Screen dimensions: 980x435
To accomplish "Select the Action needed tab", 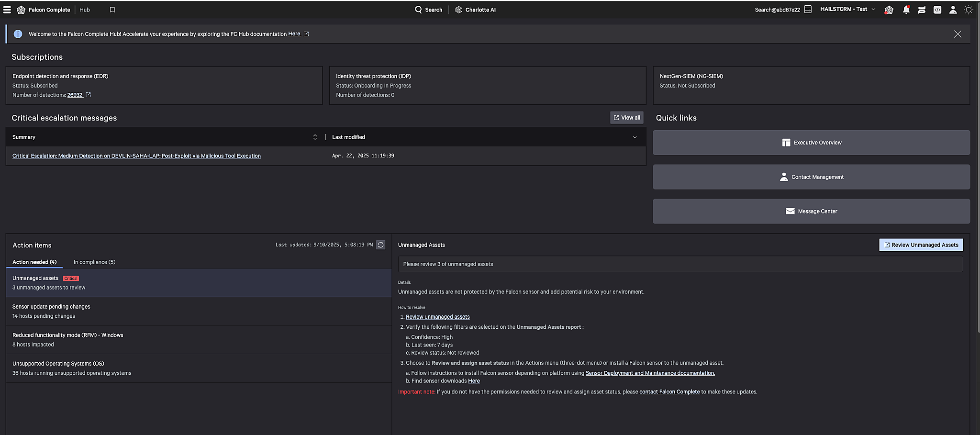I will 34,262.
